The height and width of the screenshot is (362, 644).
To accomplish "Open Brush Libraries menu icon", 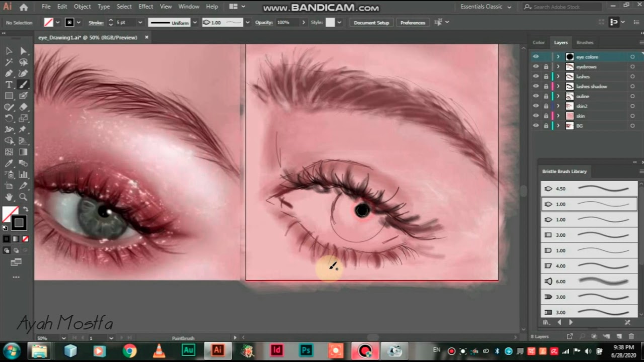I will pos(546,322).
